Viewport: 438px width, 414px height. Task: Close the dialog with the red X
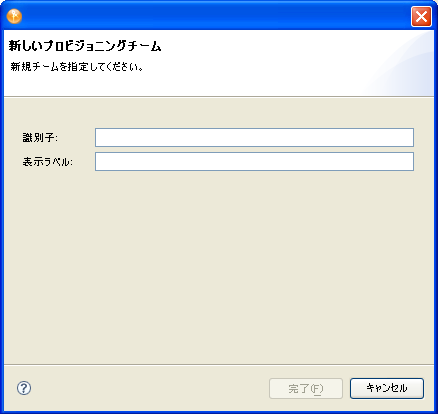point(421,16)
